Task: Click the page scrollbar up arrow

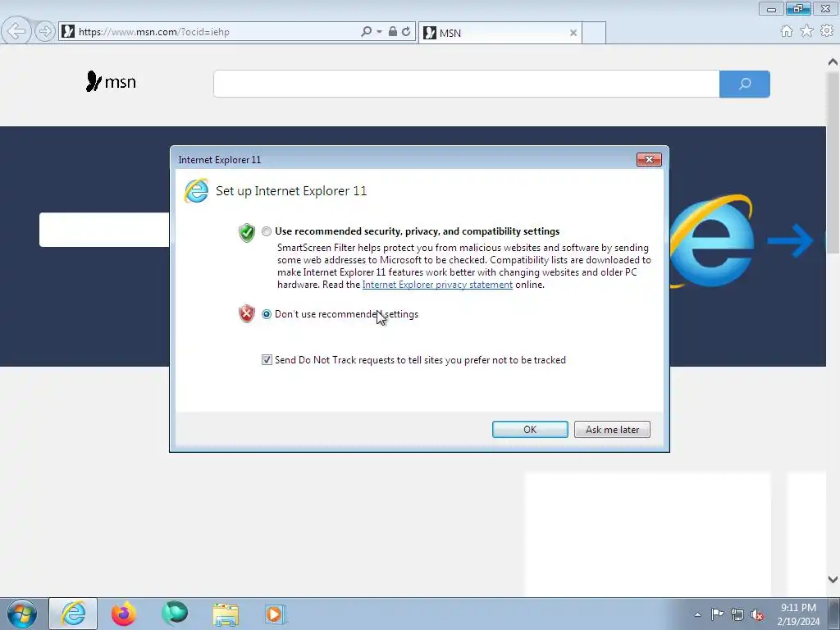Action: (x=833, y=62)
